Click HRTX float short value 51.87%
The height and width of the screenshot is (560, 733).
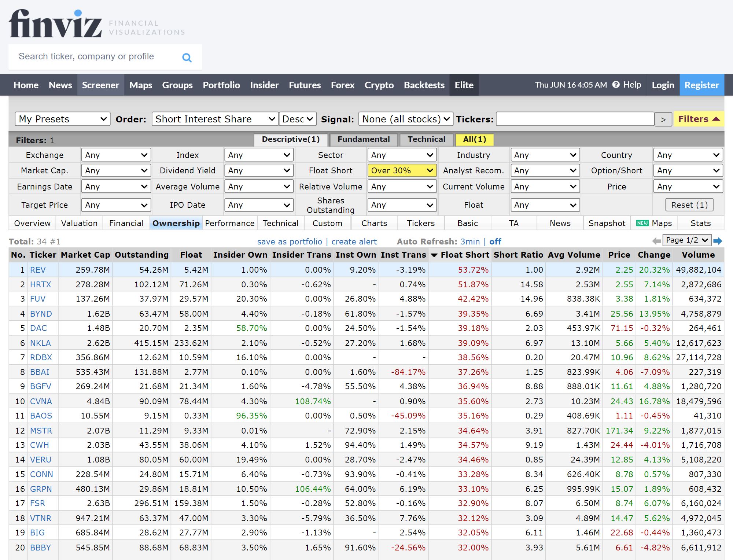click(473, 284)
